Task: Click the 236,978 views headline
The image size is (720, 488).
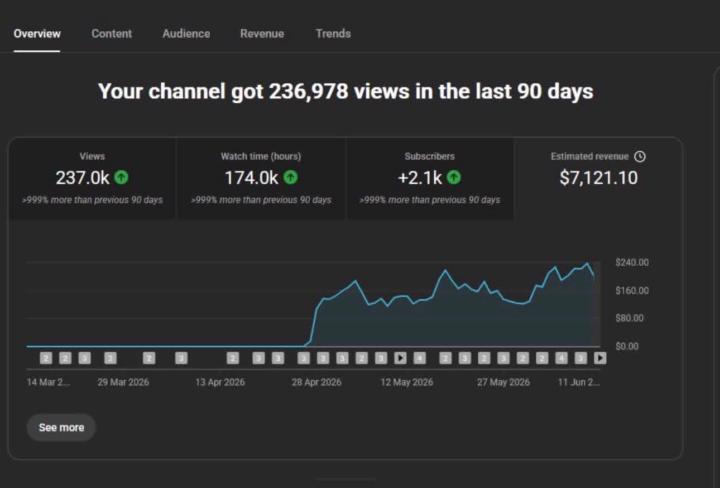Action: (345, 91)
